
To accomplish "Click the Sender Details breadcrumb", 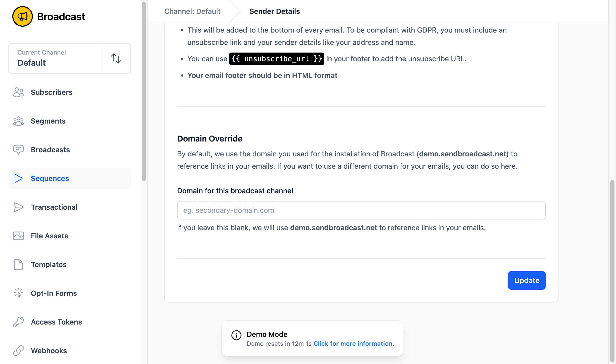I will [274, 11].
